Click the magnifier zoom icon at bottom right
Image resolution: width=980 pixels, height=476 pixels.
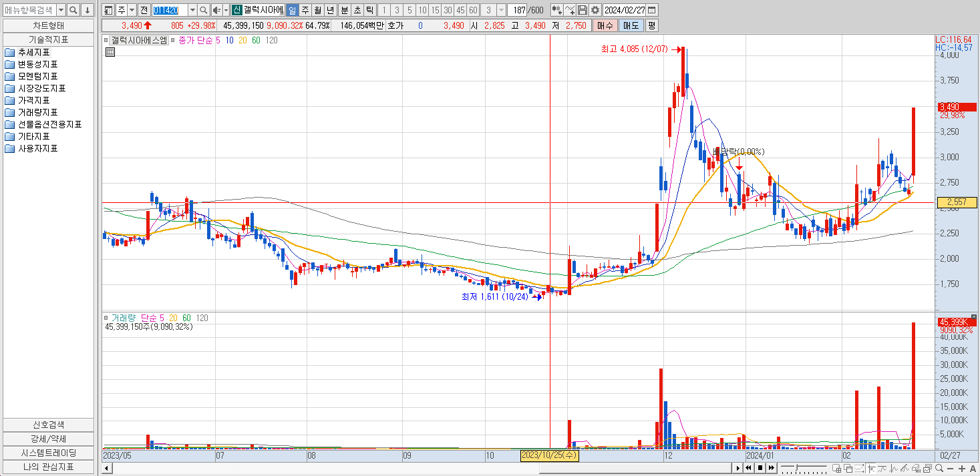[x=939, y=468]
